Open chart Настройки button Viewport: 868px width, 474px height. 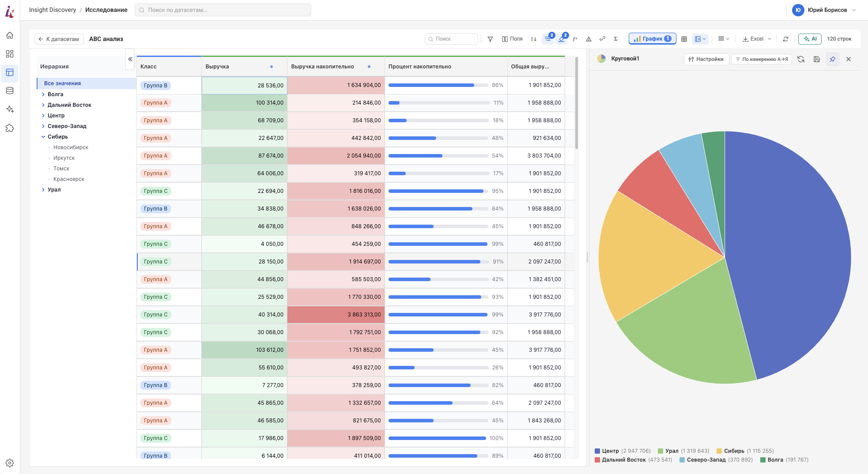(x=706, y=59)
